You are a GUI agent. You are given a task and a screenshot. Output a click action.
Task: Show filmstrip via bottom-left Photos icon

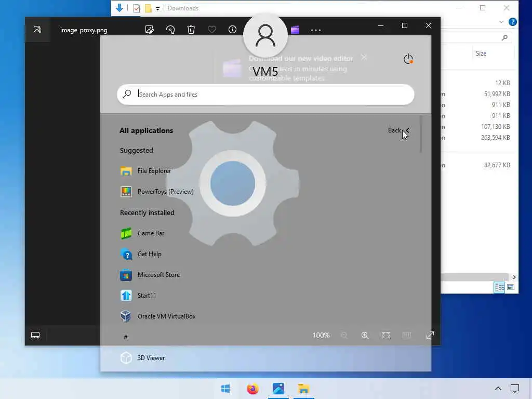[x=35, y=335]
